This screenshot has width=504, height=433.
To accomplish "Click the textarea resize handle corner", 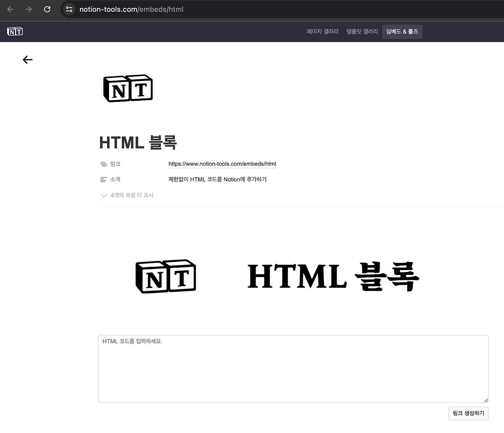I will pos(486,400).
